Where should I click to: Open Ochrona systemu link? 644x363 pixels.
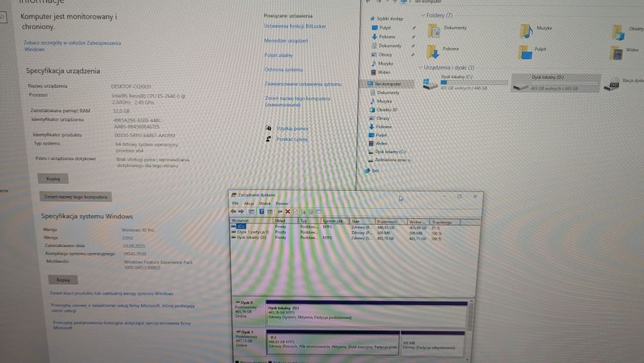coord(283,70)
